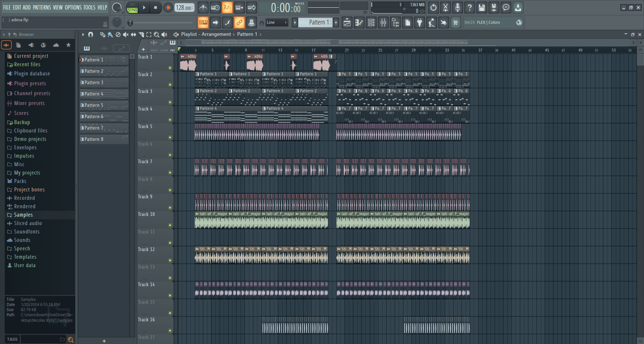Click the Stop button in transport

pyautogui.click(x=155, y=7)
